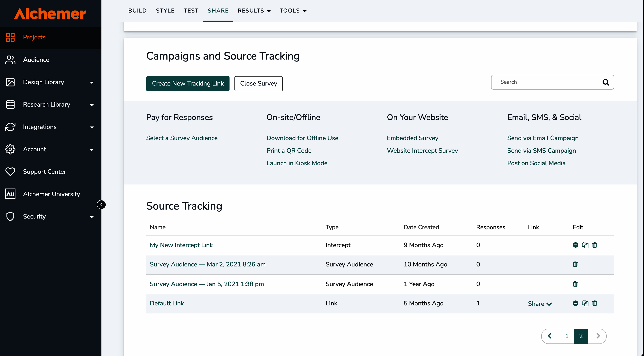Switch to the Build tab

137,11
